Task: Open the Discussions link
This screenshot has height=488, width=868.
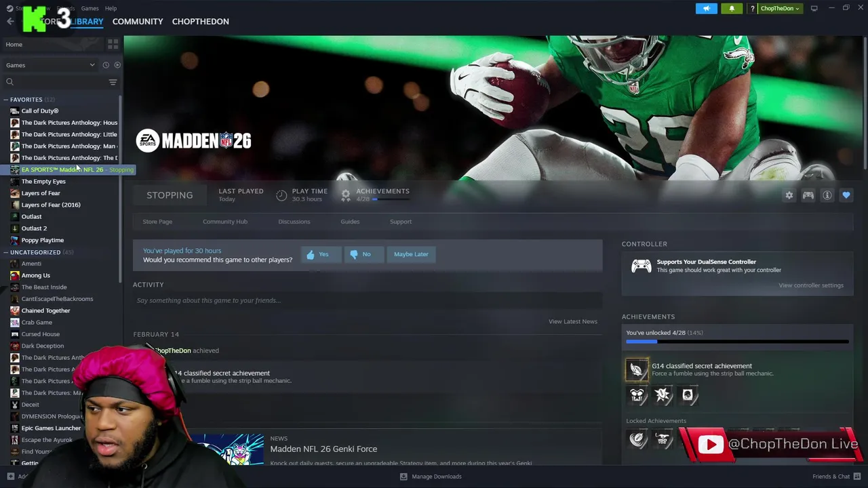Action: coord(294,222)
